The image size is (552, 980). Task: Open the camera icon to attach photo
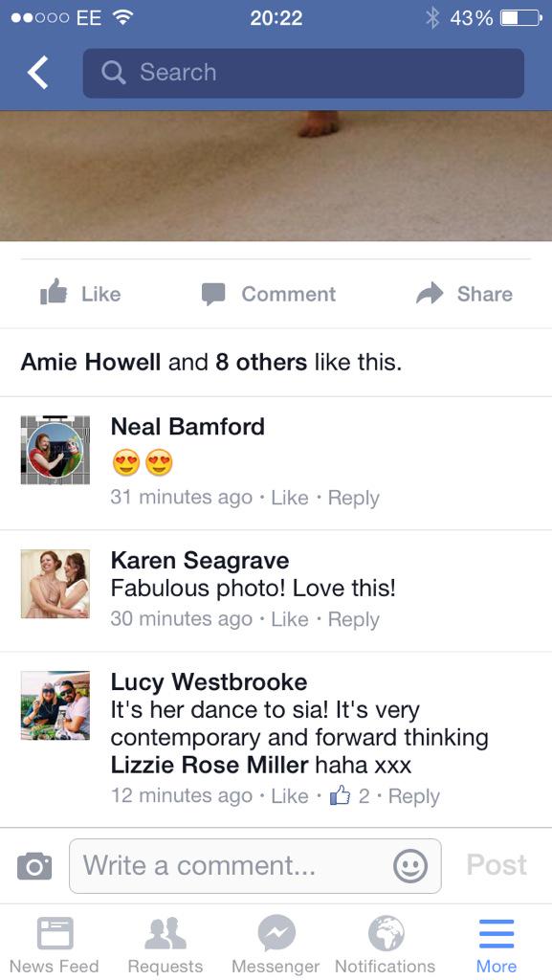click(34, 865)
